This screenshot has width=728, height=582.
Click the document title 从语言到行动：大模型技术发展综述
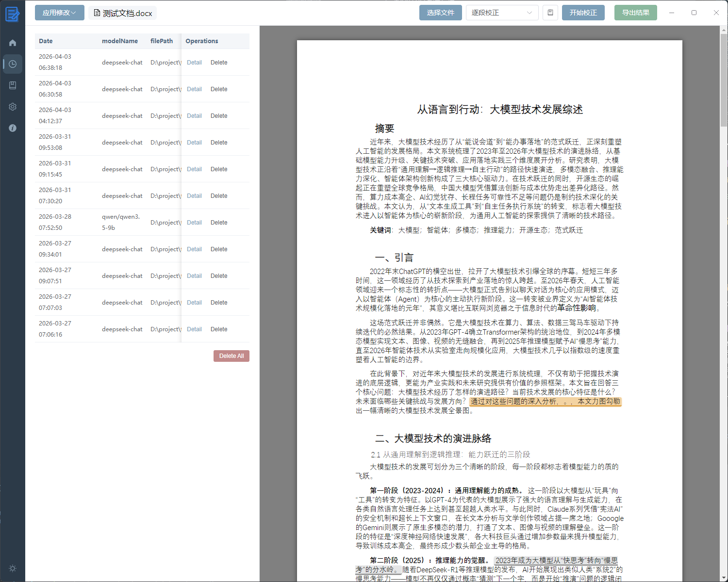[500, 110]
